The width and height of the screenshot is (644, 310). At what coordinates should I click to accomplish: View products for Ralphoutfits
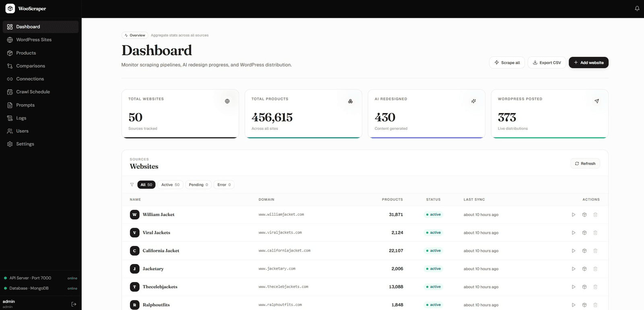(584, 305)
